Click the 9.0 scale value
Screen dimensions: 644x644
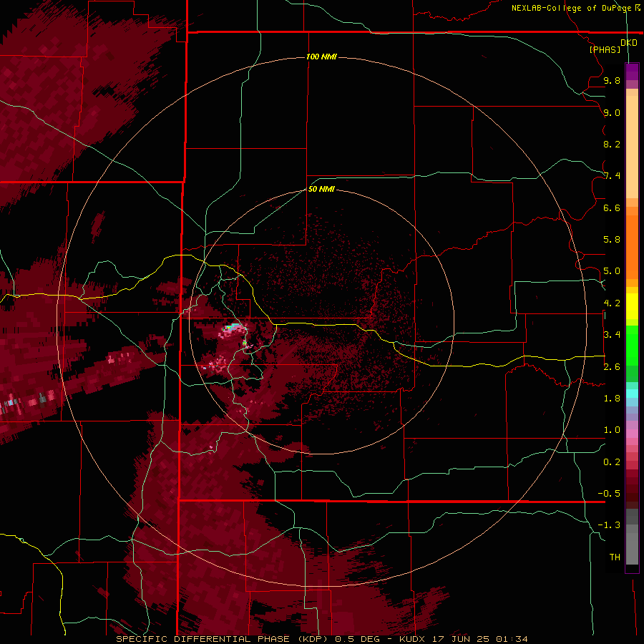point(612,112)
